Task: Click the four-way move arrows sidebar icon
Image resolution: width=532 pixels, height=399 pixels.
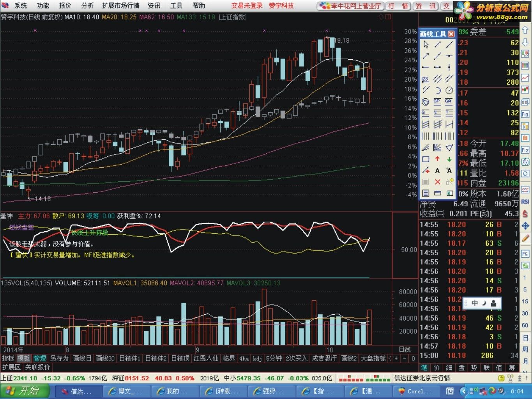Action: [525, 226]
